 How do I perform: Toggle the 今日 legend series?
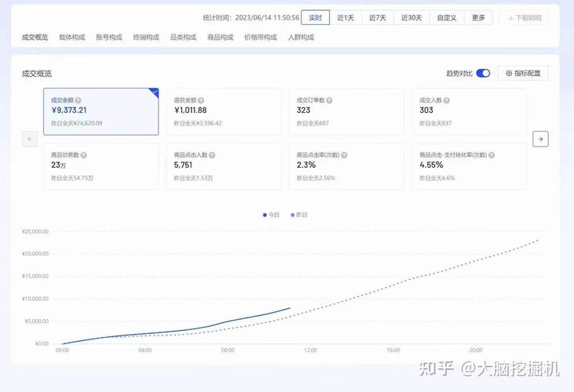click(x=271, y=215)
